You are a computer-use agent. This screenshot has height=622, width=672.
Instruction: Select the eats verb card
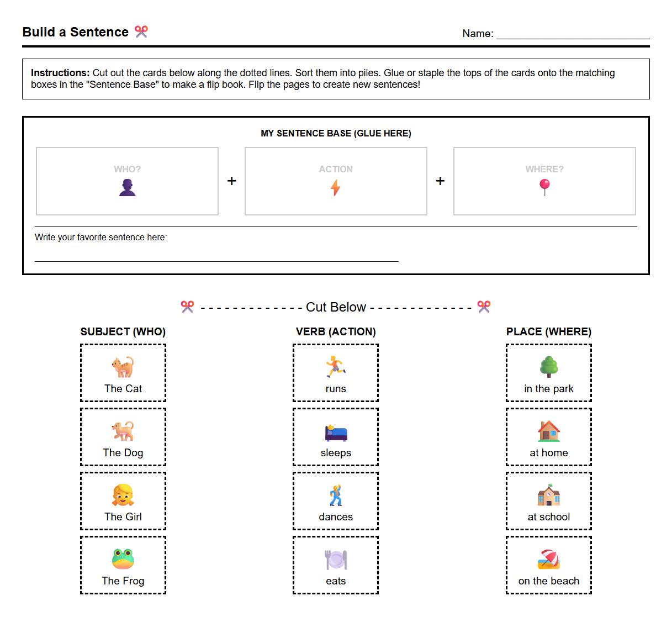click(335, 565)
